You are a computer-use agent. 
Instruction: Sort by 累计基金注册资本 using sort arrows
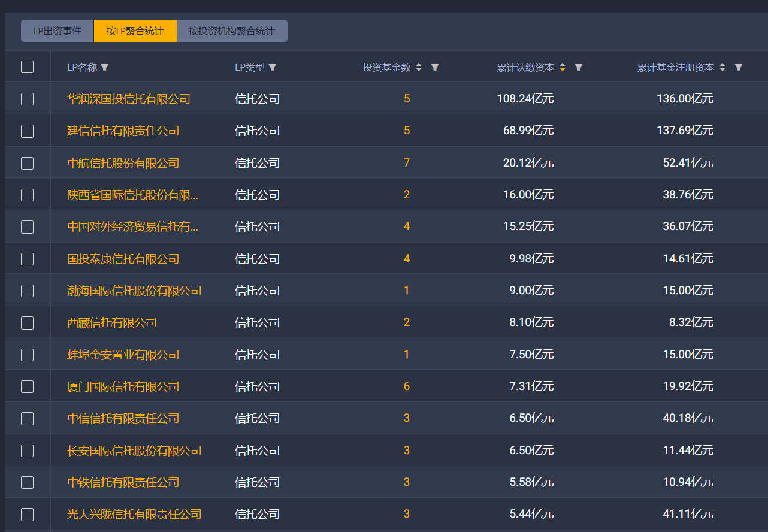click(x=722, y=67)
